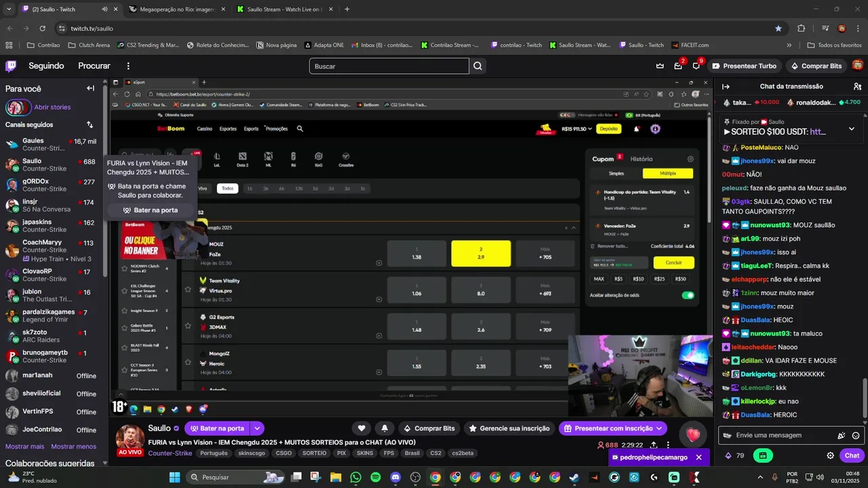Toggle Saullo notifications bell
Viewport: 868px width, 488px height.
pyautogui.click(x=384, y=428)
